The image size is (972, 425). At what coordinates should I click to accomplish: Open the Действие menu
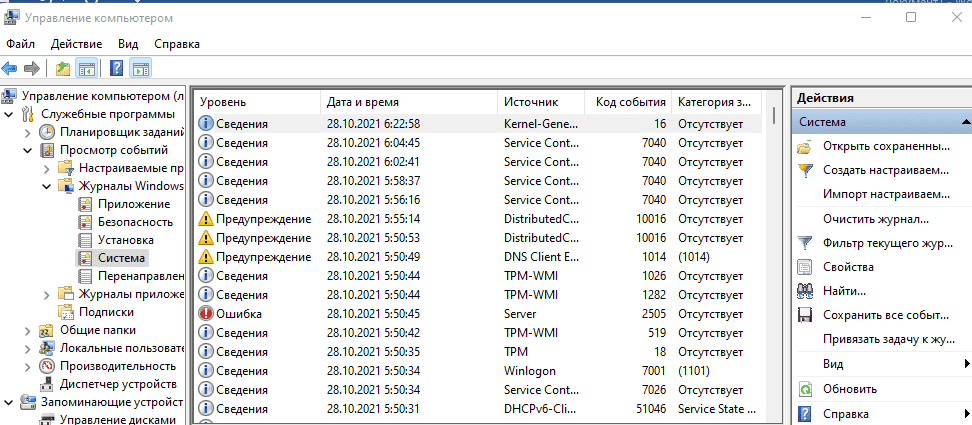[x=76, y=44]
